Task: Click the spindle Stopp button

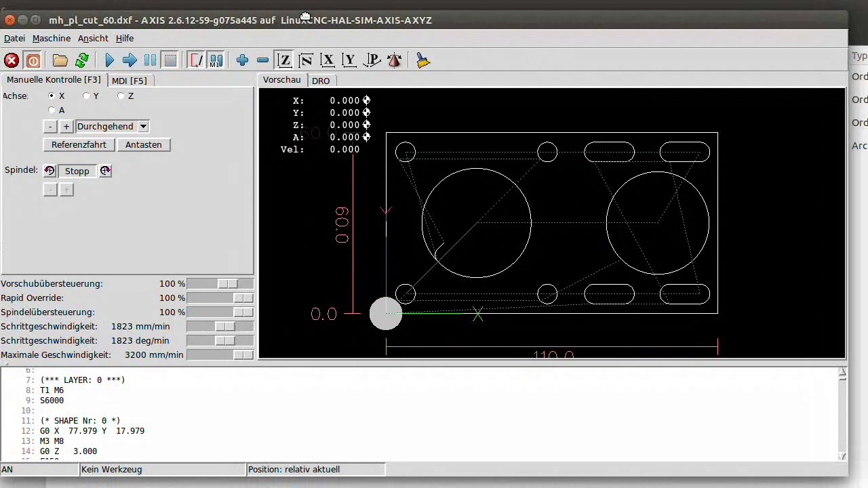Action: click(77, 171)
